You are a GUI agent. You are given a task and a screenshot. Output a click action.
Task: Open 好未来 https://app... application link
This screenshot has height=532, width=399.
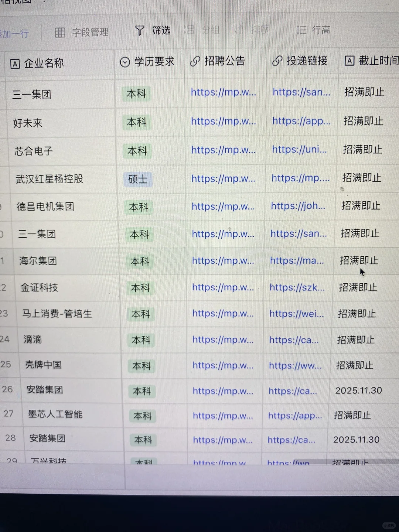coord(301,121)
